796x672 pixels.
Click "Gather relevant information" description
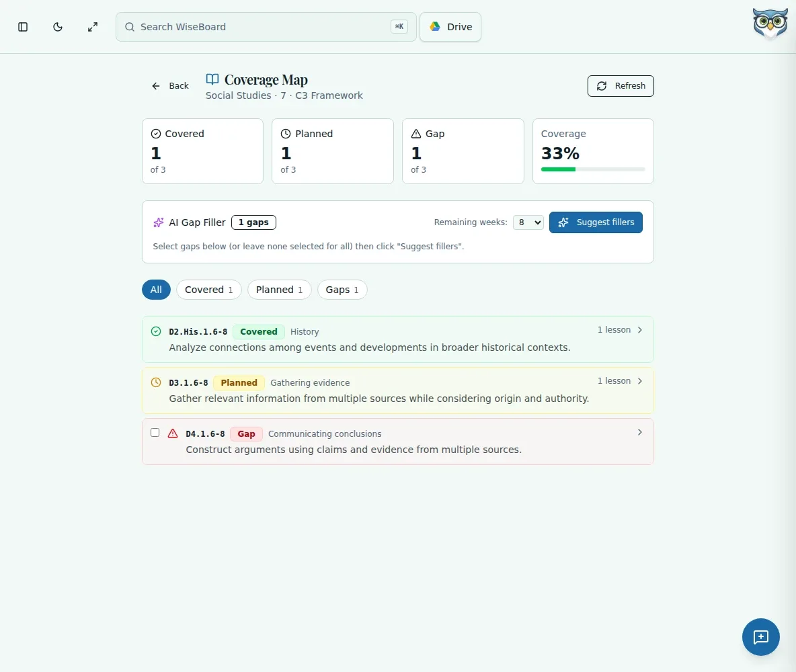pos(379,398)
